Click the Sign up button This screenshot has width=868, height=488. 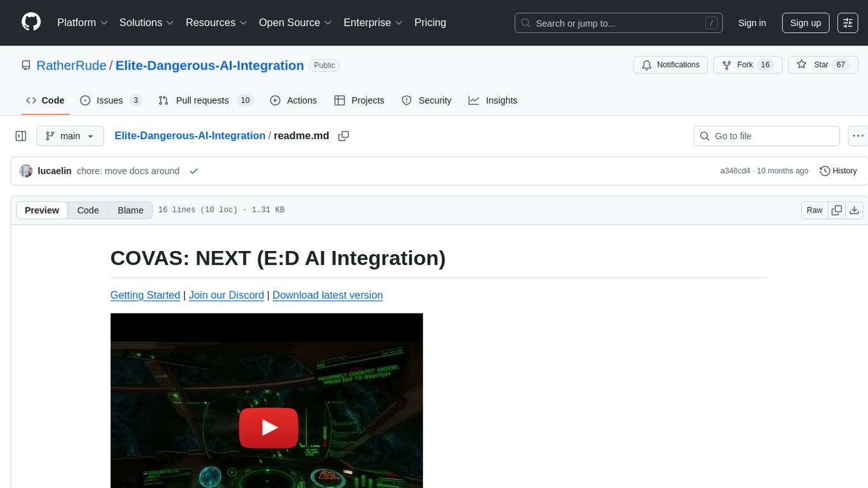click(x=805, y=23)
